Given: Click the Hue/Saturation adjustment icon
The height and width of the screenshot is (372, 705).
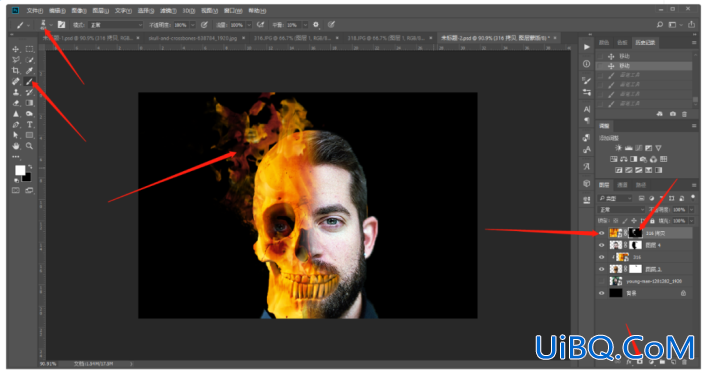Looking at the screenshot, I should click(614, 159).
